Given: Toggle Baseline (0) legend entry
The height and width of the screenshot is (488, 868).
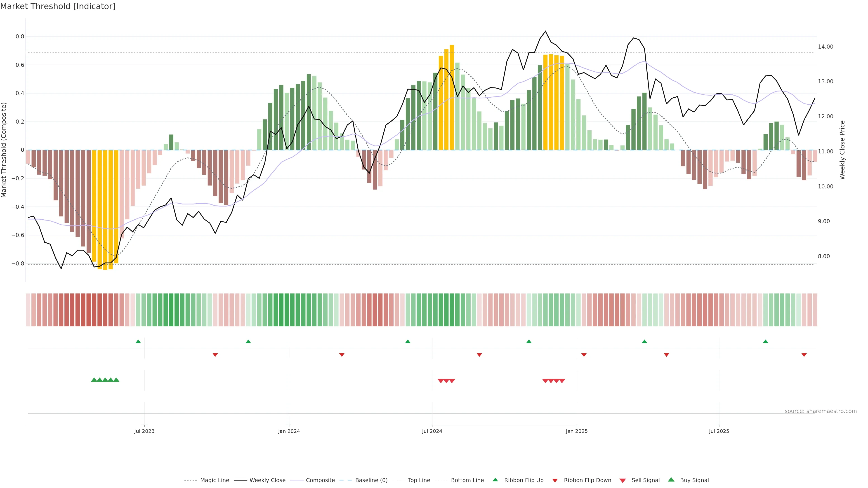Looking at the screenshot, I should 371,480.
